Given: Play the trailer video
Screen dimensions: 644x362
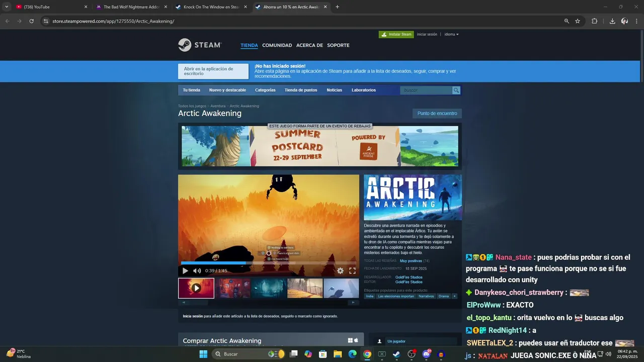Looking at the screenshot, I should tap(185, 270).
